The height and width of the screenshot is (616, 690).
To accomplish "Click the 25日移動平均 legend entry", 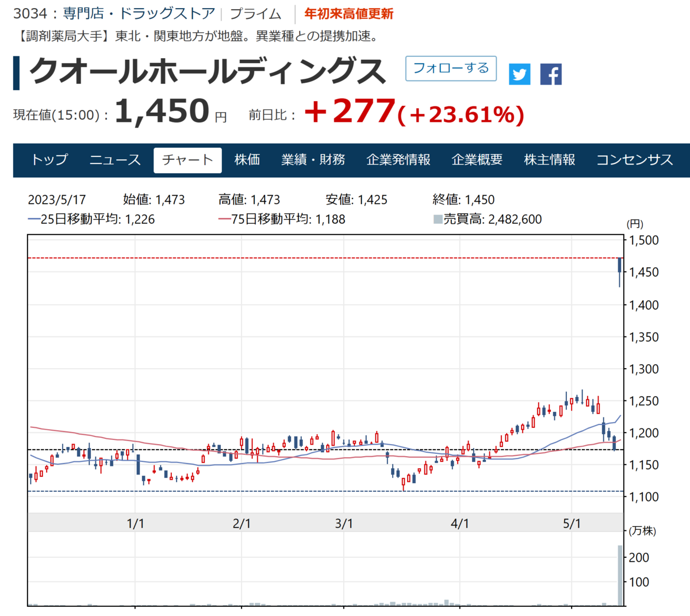I will (91, 219).
